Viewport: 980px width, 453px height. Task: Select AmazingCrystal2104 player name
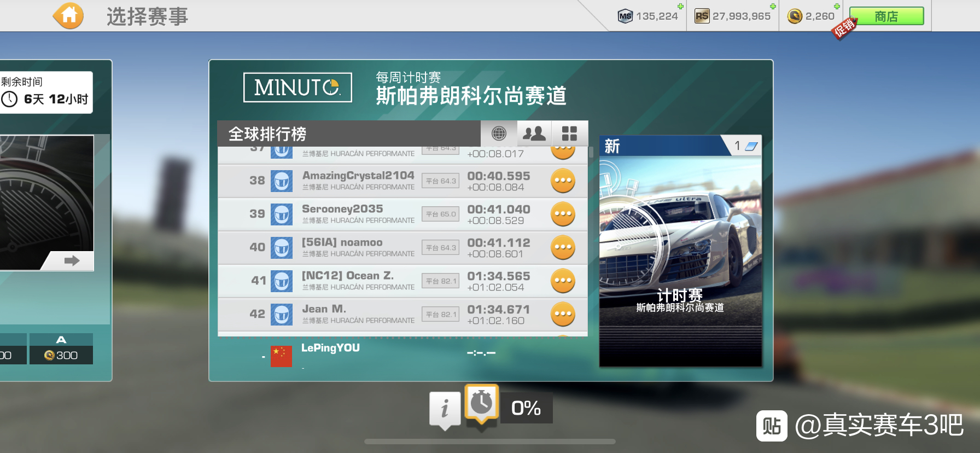point(358,176)
